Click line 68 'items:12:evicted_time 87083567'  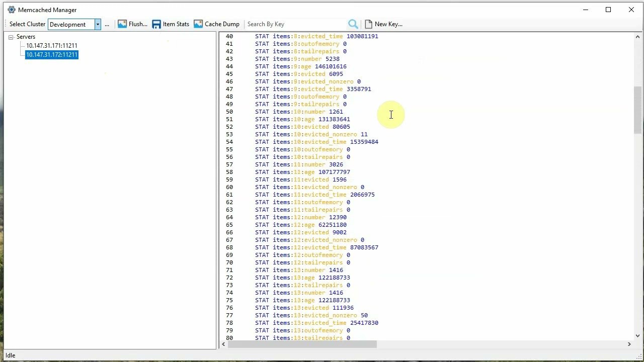pos(316,247)
